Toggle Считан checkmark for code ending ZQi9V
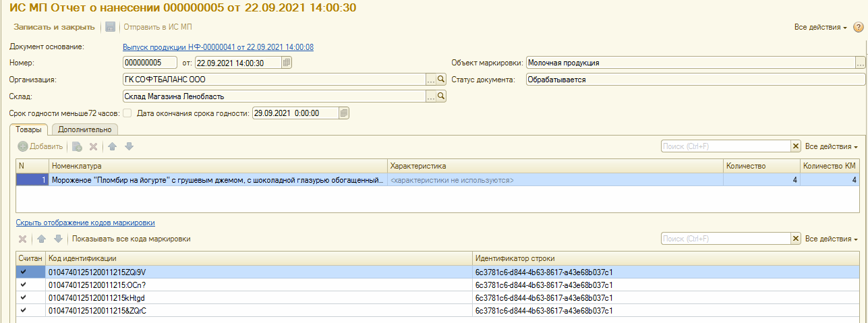This screenshot has height=323, width=868. 24,272
